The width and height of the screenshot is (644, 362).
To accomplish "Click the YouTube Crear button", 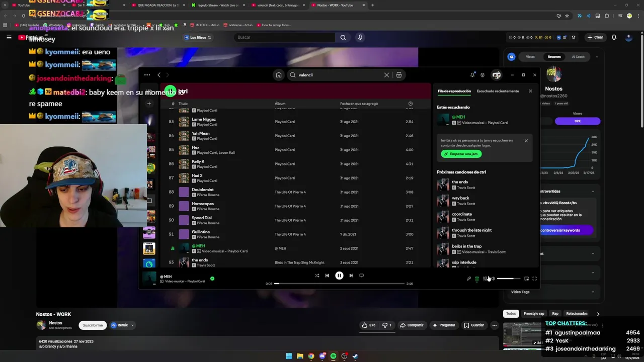I will tap(595, 37).
